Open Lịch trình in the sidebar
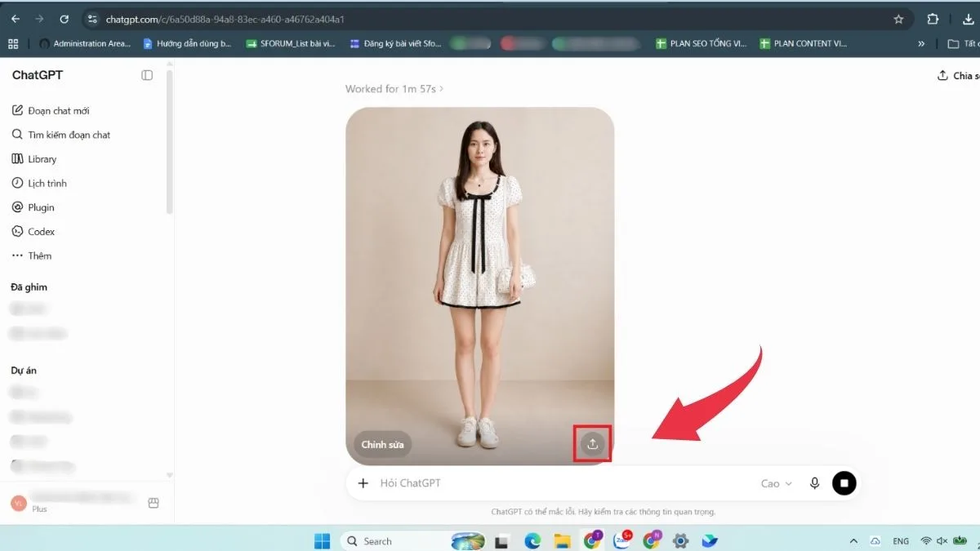The width and height of the screenshot is (980, 551). (40, 184)
